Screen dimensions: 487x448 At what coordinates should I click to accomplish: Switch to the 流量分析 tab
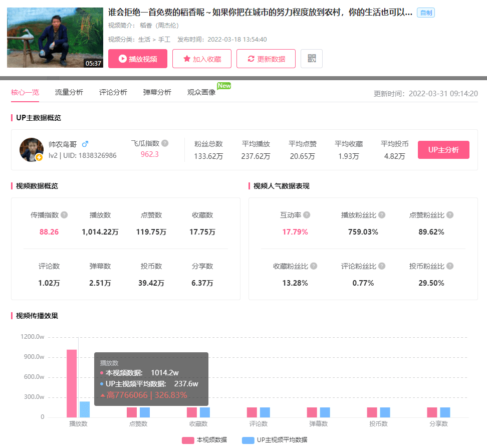pos(69,92)
